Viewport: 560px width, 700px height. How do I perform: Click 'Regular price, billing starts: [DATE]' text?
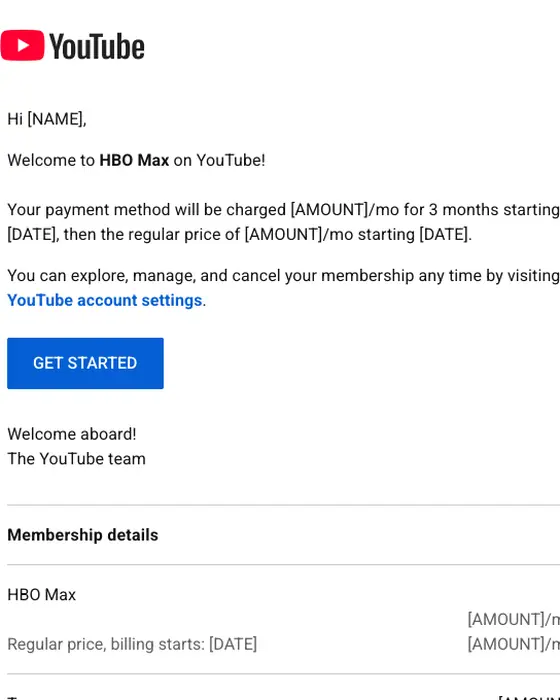pos(132,644)
